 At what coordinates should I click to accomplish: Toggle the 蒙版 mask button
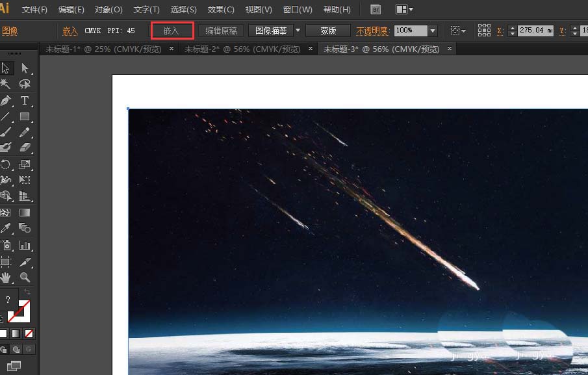pyautogui.click(x=327, y=31)
